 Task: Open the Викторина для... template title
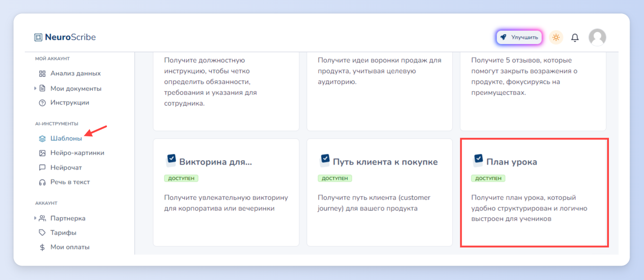point(216,162)
